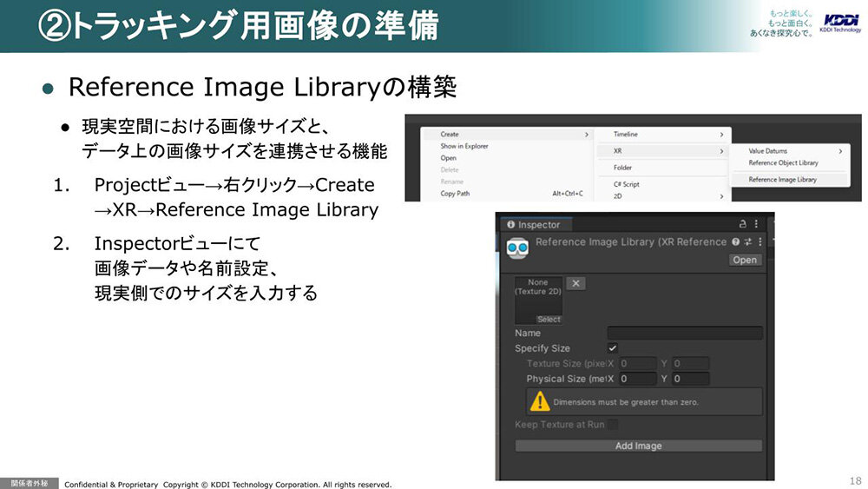Open the Inspector panel kebab menu
This screenshot has height=489, width=868.
coord(756,224)
